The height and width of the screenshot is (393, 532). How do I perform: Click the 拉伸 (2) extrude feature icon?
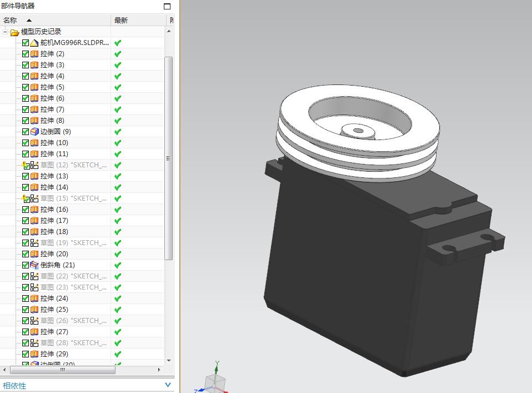coord(34,54)
